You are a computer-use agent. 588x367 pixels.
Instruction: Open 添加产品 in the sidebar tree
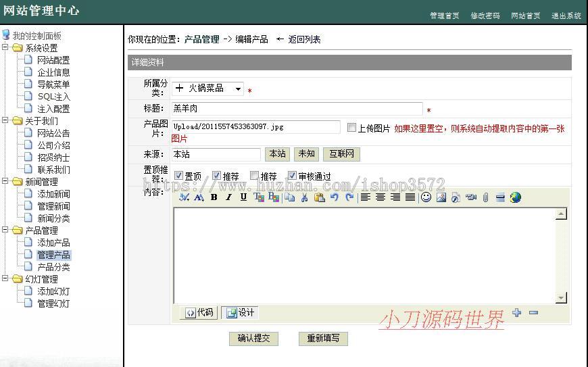click(x=53, y=243)
